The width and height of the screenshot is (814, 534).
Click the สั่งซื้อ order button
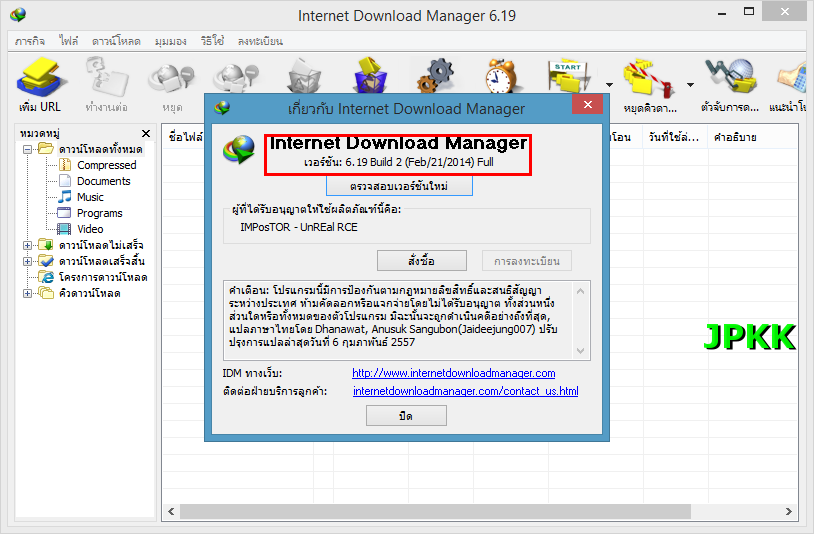(422, 261)
